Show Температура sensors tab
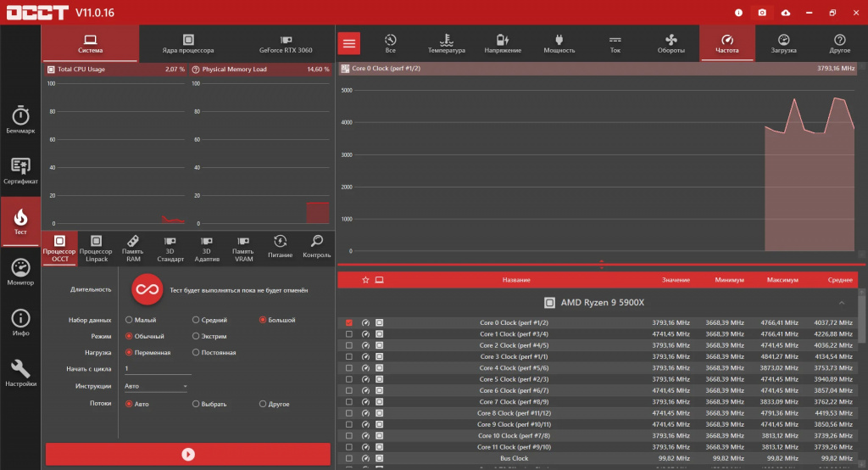 [446, 43]
